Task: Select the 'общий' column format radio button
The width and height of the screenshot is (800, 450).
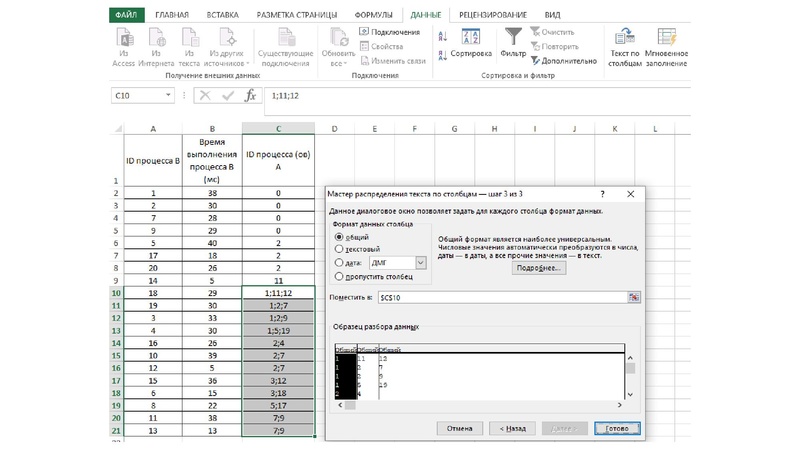Action: 340,236
